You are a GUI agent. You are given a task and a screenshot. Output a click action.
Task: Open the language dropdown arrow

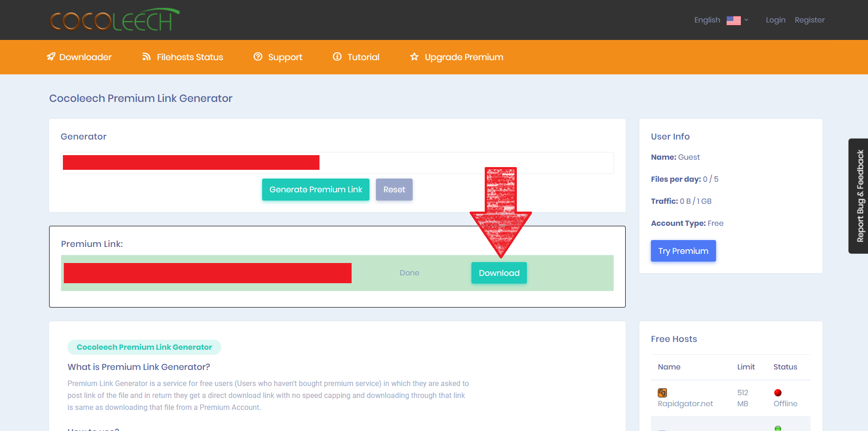tap(746, 20)
